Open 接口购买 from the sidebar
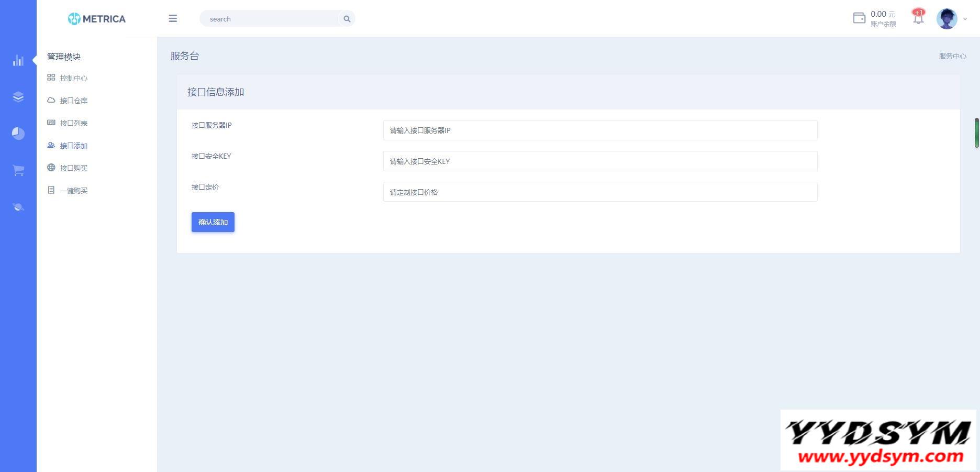This screenshot has width=980, height=472. (x=73, y=168)
